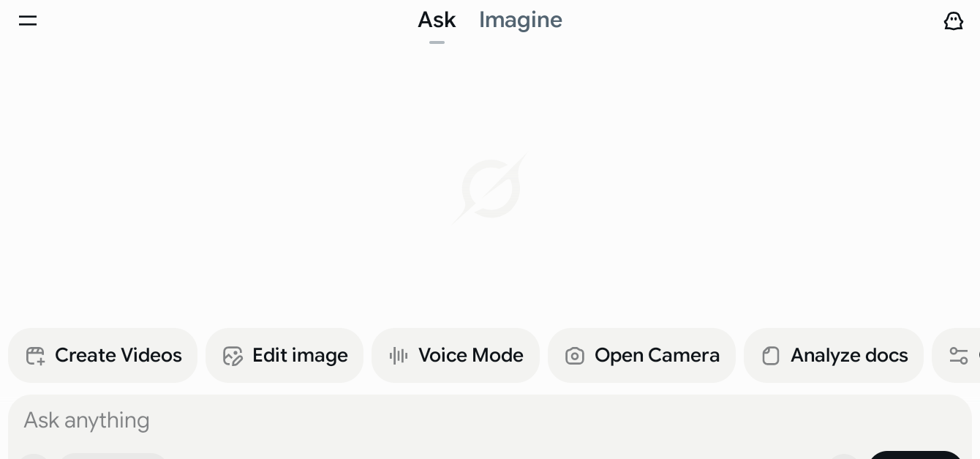Click the video icon beside Create Videos

point(35,356)
